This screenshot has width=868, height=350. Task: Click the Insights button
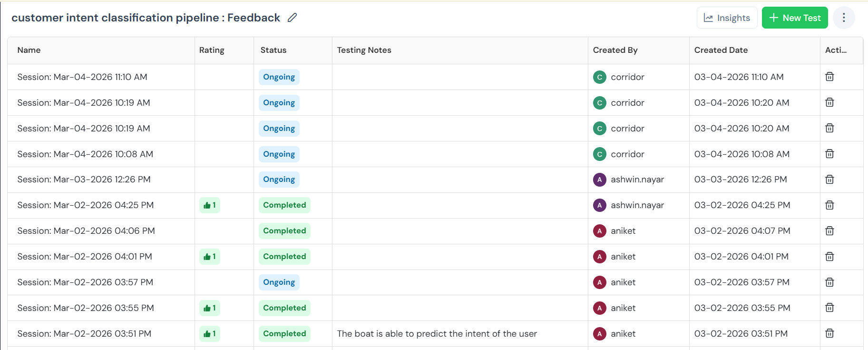coord(727,18)
